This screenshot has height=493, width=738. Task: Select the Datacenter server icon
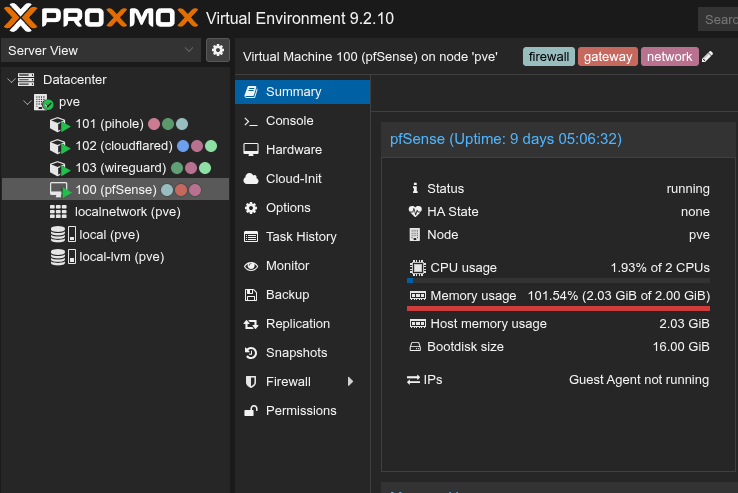click(26, 80)
